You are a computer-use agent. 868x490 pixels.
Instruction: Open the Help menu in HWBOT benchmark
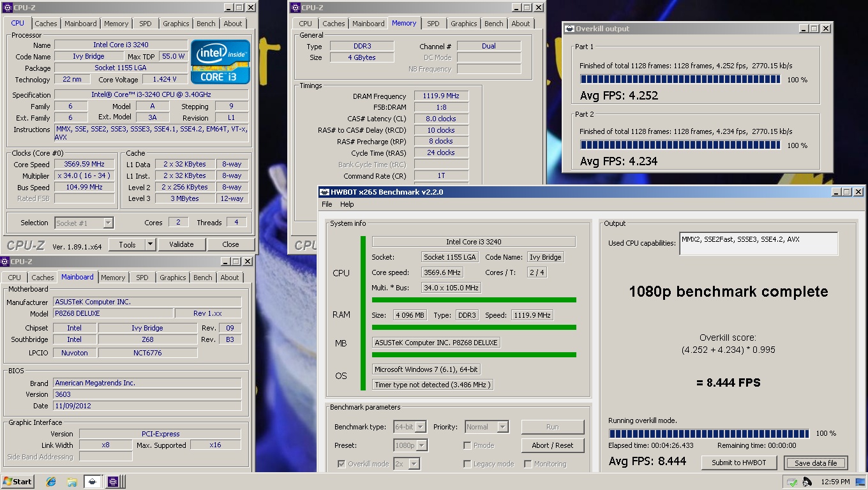click(347, 204)
